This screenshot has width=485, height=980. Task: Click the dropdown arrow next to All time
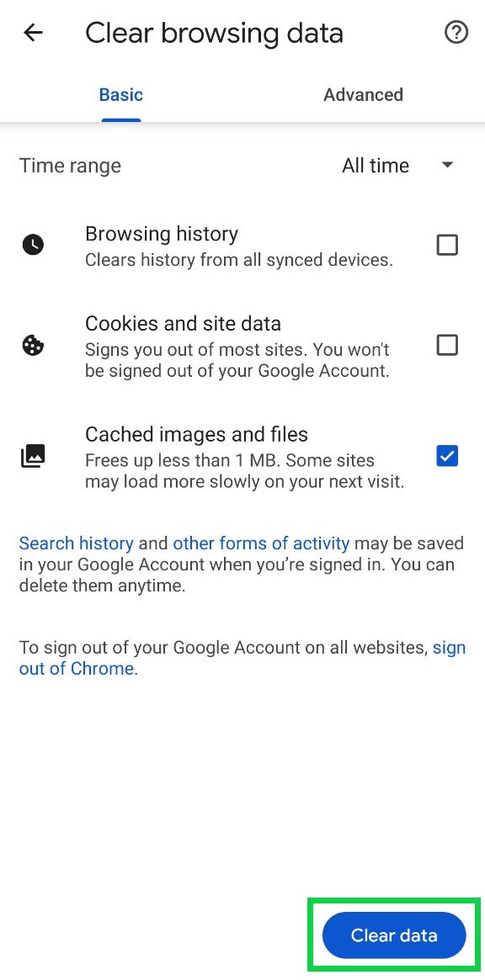447,165
